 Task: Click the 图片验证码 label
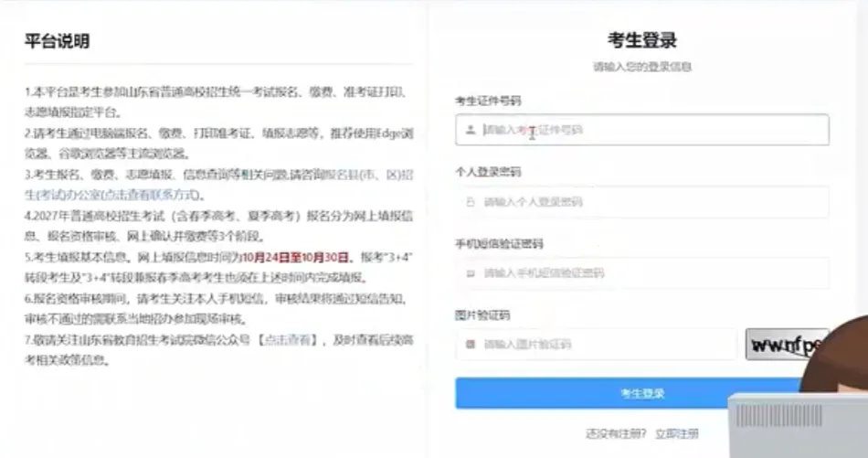[482, 315]
